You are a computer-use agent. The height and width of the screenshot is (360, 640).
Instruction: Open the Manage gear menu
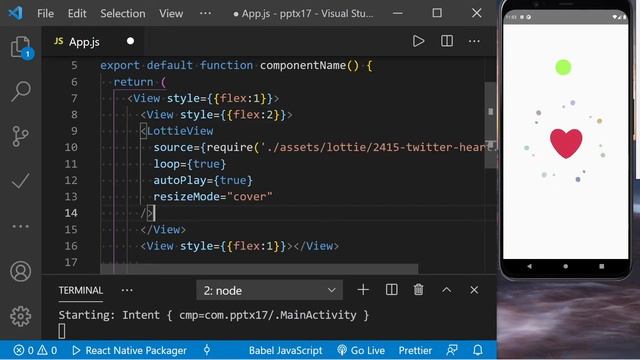click(20, 316)
